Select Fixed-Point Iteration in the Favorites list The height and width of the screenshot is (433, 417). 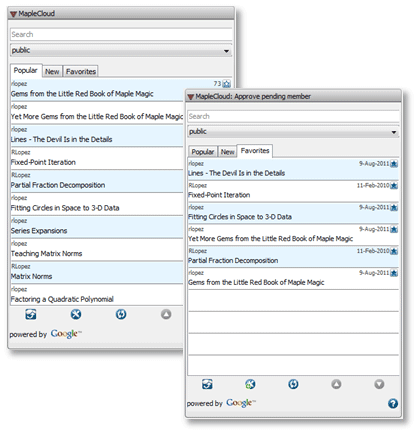pyautogui.click(x=293, y=191)
